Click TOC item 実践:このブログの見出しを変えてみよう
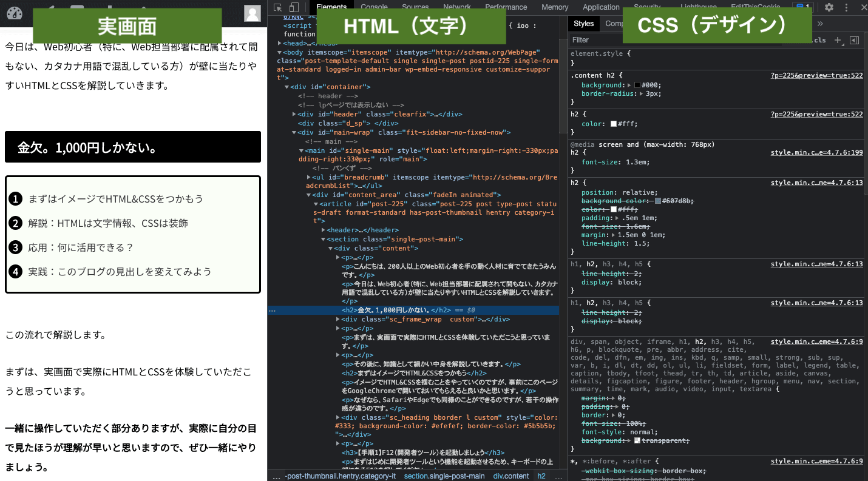The width and height of the screenshot is (868, 481). (120, 272)
